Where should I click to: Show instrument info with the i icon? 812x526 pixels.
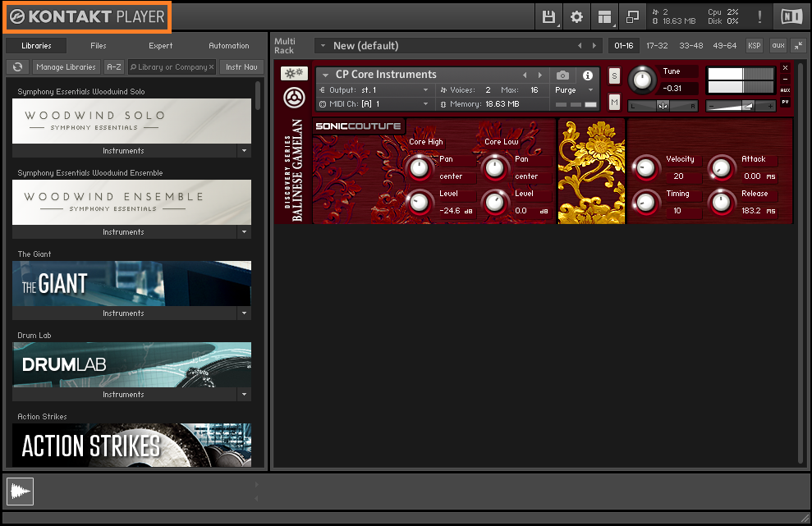coord(587,75)
